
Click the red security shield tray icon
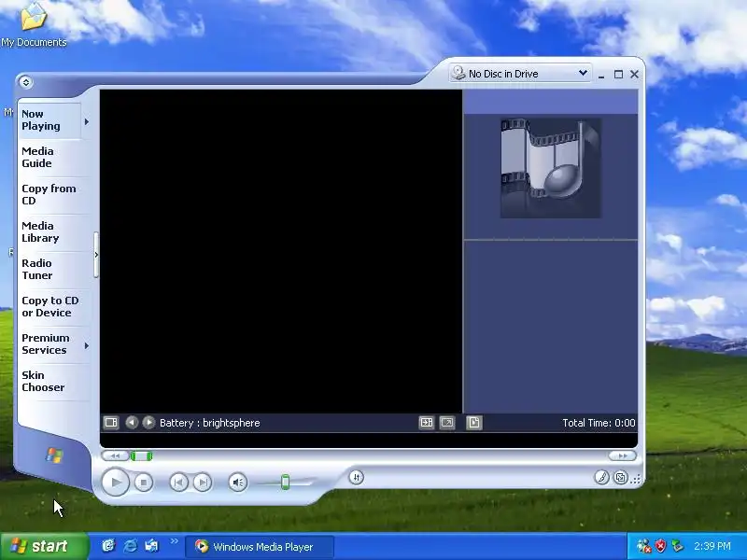[x=660, y=546]
